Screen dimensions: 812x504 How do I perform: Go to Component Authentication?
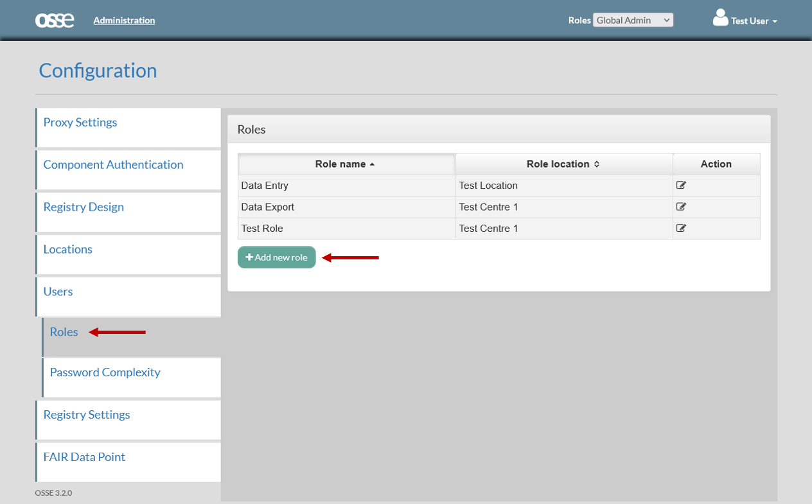click(128, 170)
